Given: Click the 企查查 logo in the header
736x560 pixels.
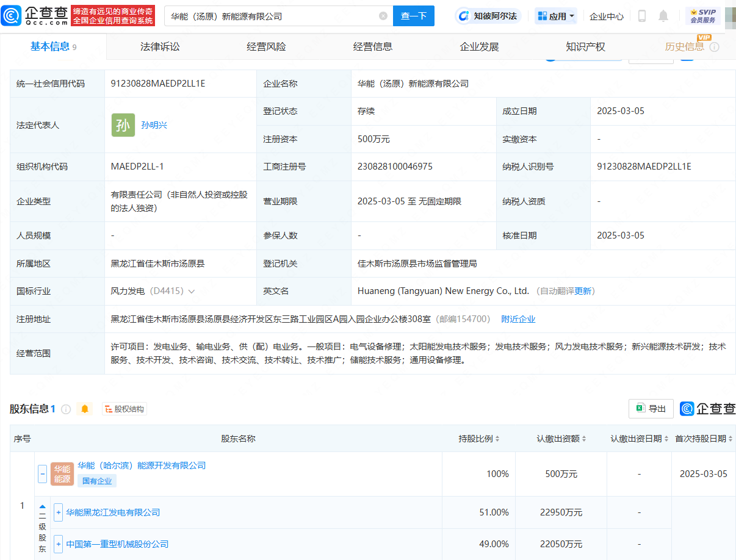Looking at the screenshot, I should point(34,16).
